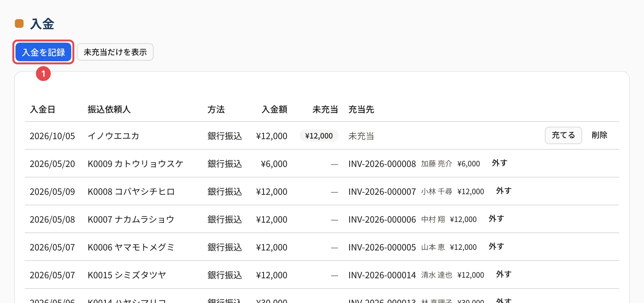Image resolution: width=644 pixels, height=303 pixels.
Task: Click customer name 小林 千尋
Action: [437, 191]
